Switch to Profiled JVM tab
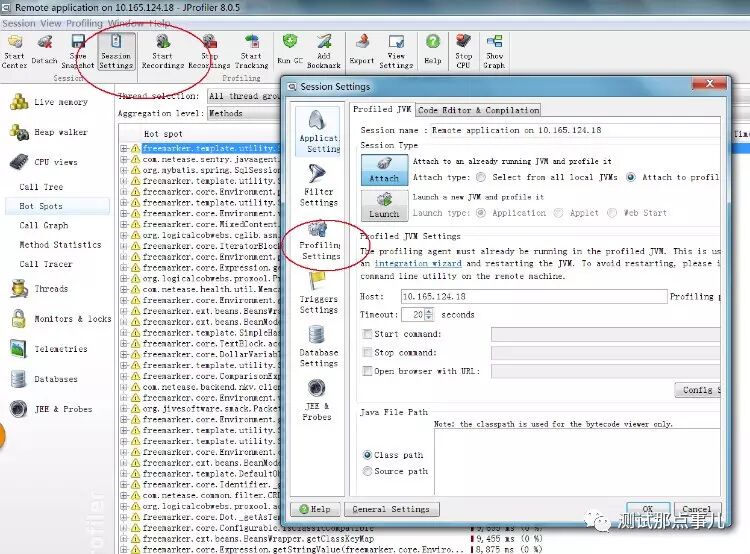This screenshot has height=554, width=750. [x=382, y=109]
